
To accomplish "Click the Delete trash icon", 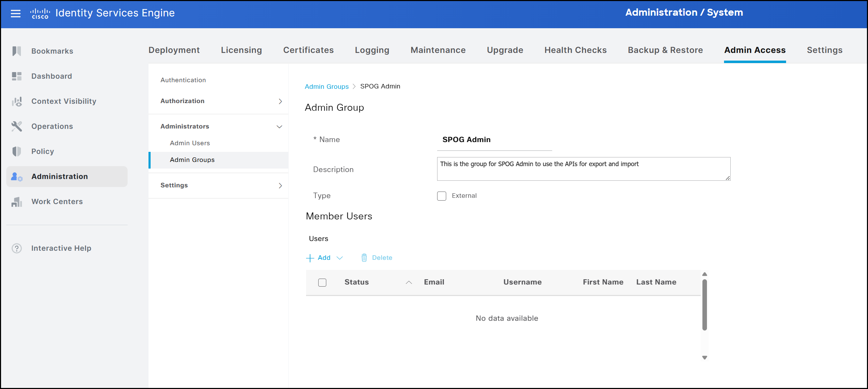I will (x=364, y=258).
